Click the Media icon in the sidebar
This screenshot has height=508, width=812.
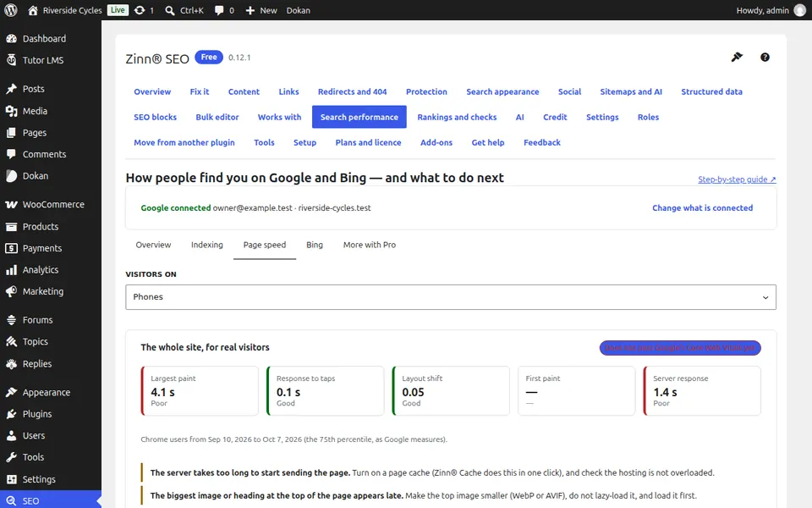[x=11, y=111]
